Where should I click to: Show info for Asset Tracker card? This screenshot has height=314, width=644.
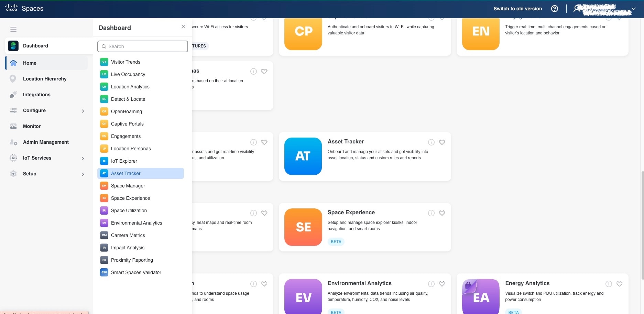(431, 142)
